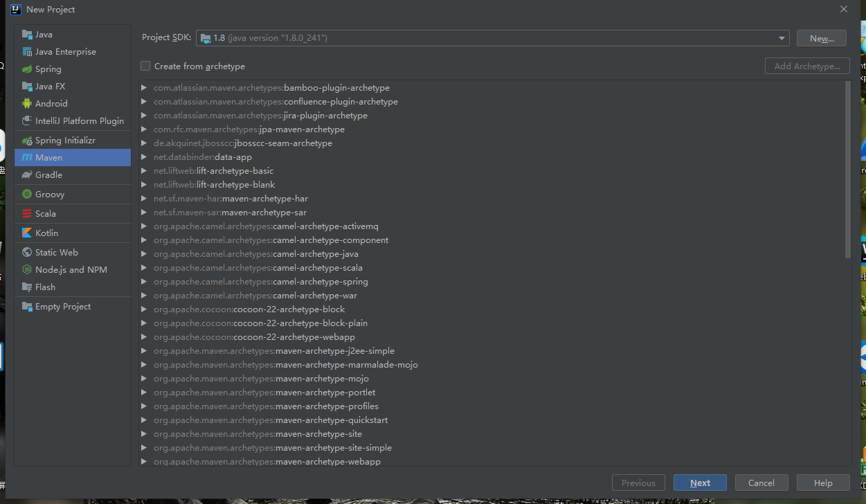Select cocoon-22-archetype-block-plain row text
Image resolution: width=866 pixels, height=504 pixels.
pos(260,323)
